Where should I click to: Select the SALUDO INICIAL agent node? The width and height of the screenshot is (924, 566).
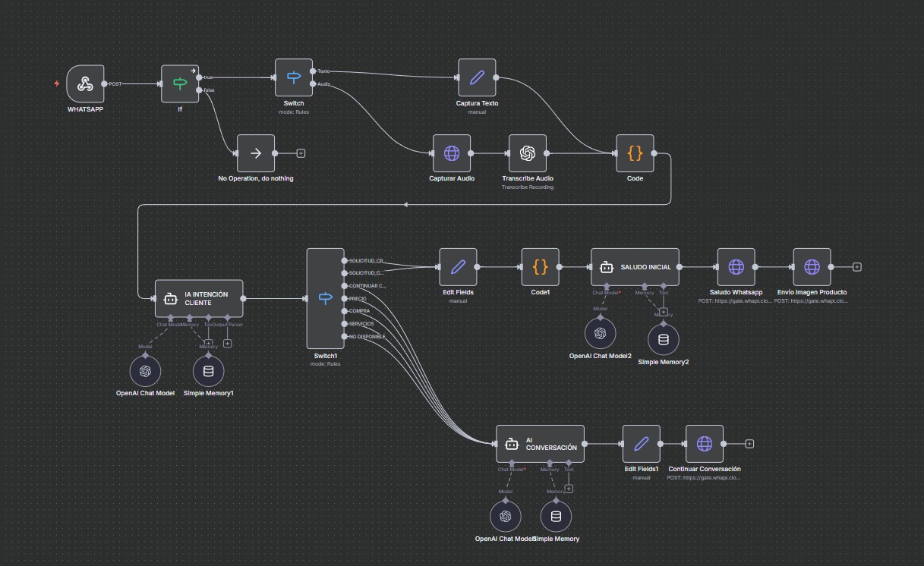635,267
